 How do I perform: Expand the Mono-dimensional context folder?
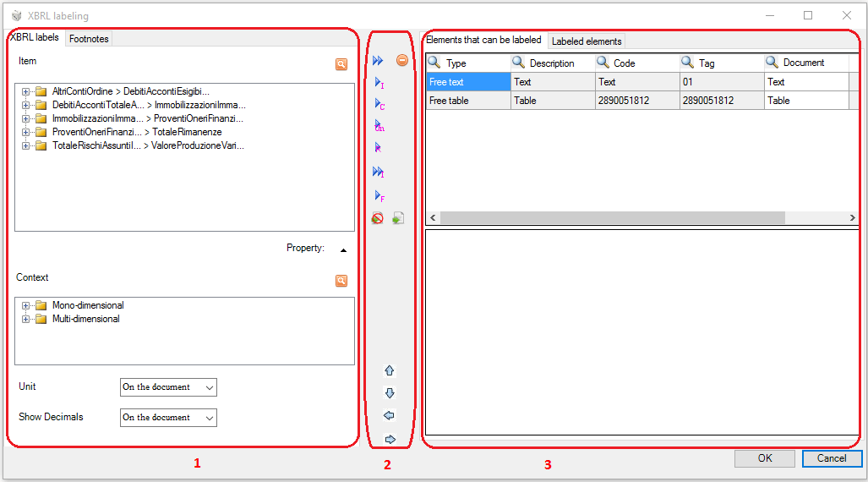coord(25,305)
